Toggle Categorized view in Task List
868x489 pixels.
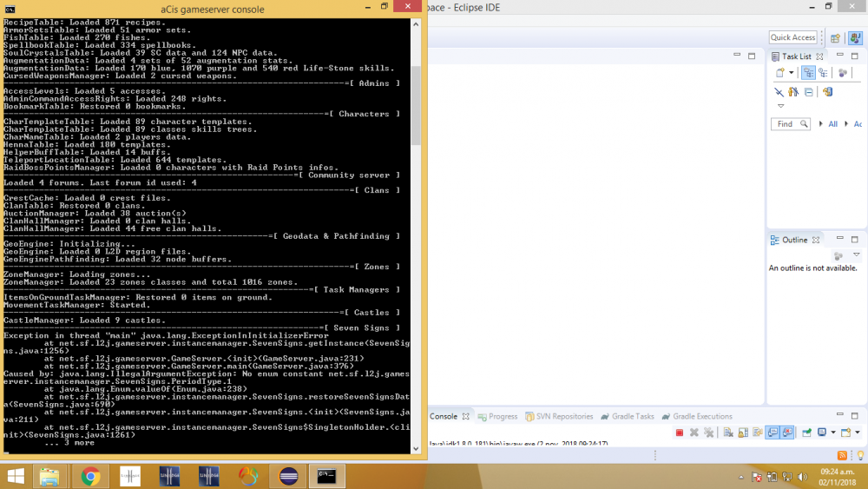pyautogui.click(x=808, y=73)
